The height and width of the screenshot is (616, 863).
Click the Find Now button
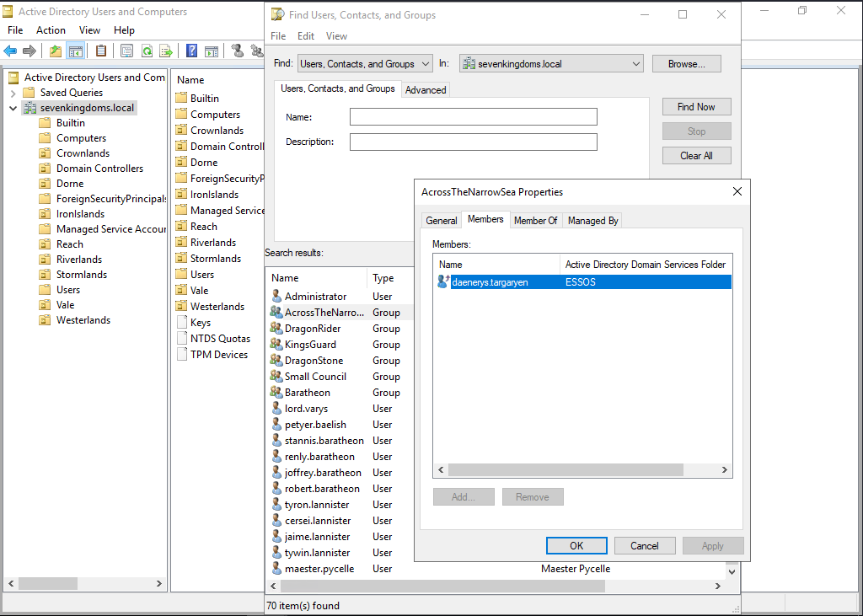tap(695, 107)
